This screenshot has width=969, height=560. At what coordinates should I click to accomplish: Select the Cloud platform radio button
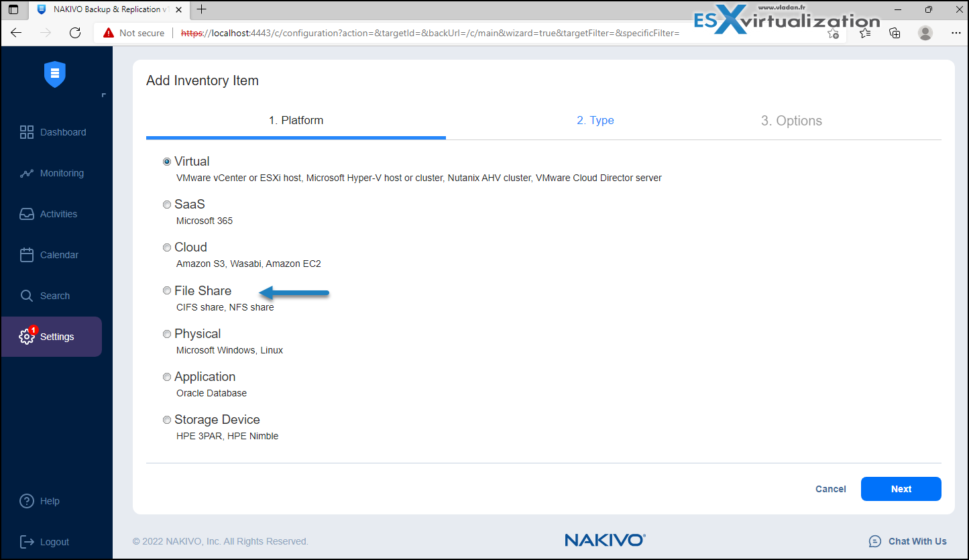(x=167, y=247)
